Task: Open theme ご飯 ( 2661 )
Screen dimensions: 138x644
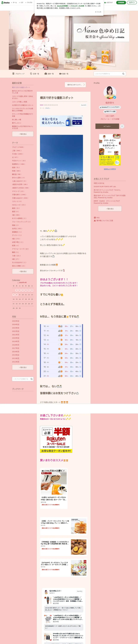Action: click(17, 150)
